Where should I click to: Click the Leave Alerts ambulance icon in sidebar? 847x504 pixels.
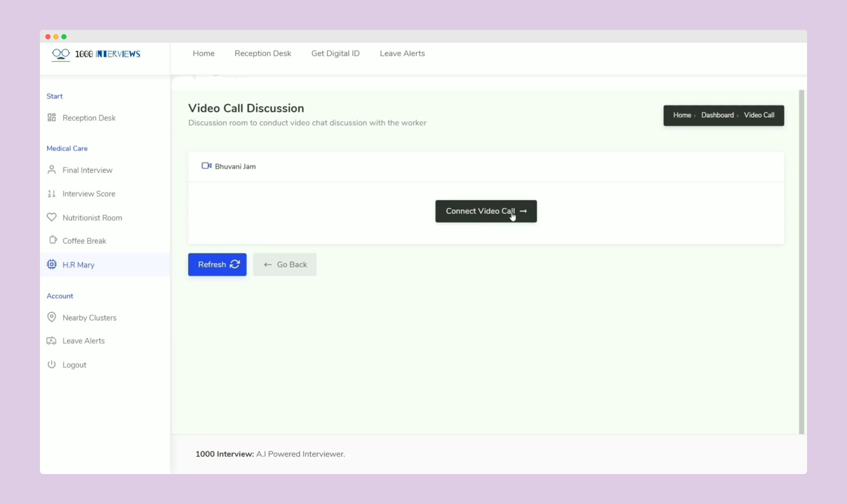pos(52,341)
